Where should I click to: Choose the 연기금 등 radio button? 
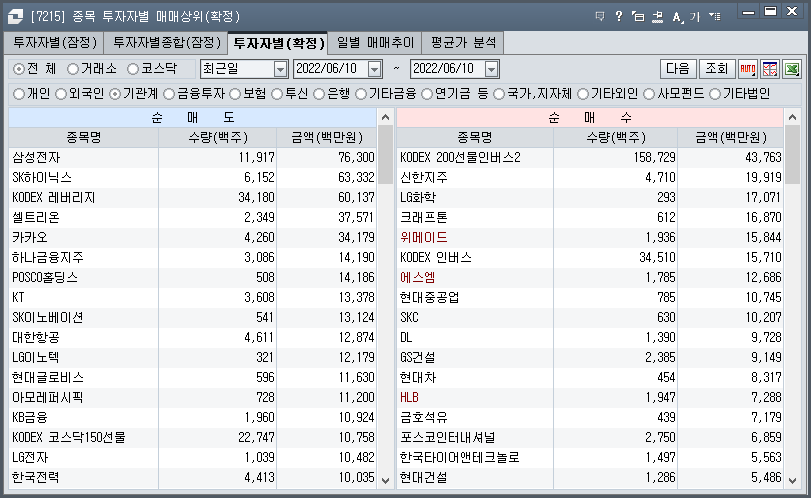(x=427, y=94)
